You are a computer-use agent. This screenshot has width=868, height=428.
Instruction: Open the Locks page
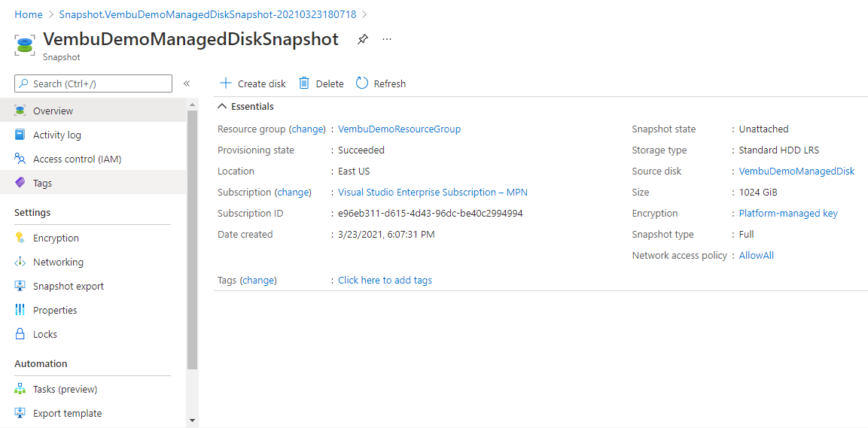93,334
